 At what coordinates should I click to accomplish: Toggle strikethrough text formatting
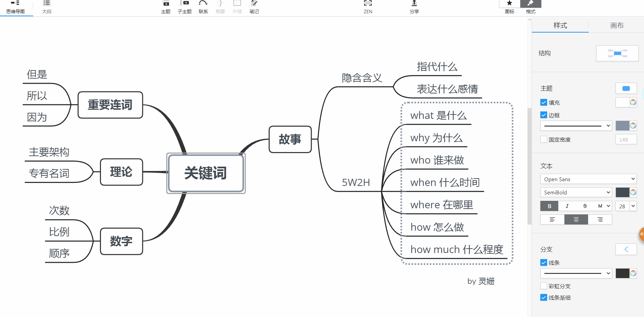585,206
